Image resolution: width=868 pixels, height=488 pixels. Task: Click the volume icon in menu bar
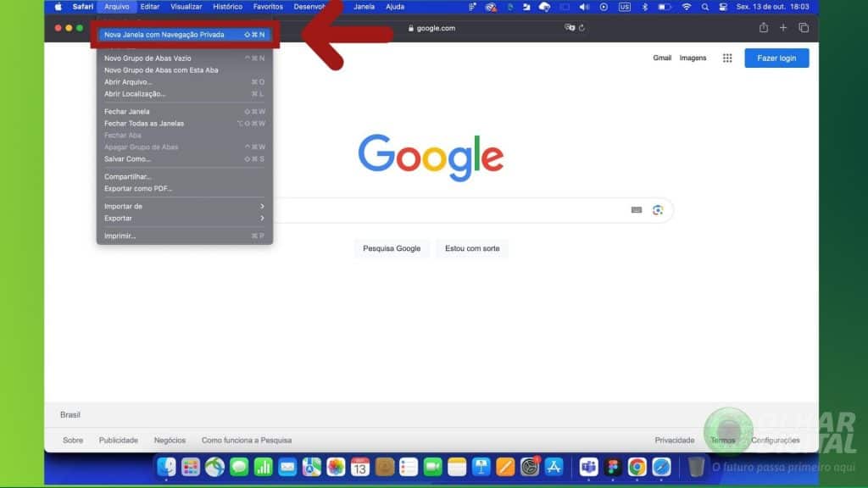[x=584, y=7]
